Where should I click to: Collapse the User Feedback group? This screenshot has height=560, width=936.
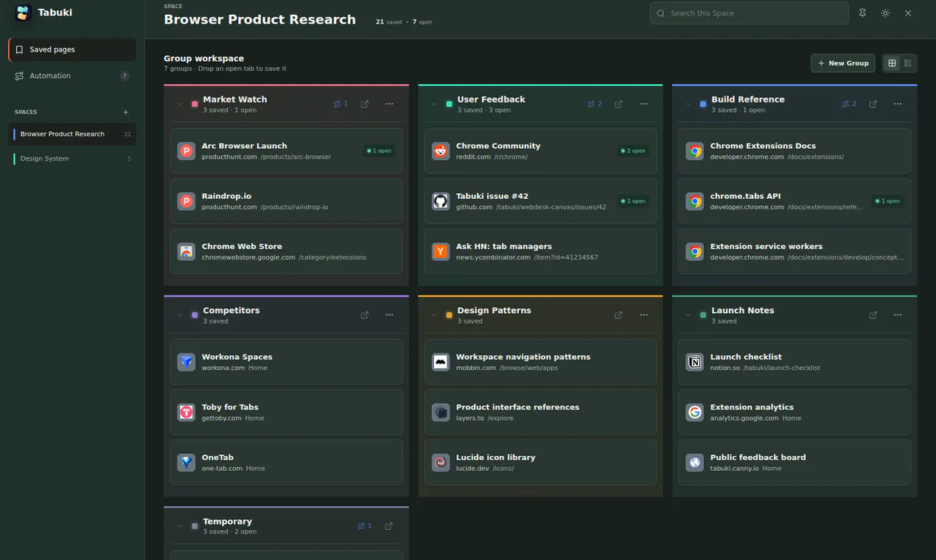click(x=434, y=104)
